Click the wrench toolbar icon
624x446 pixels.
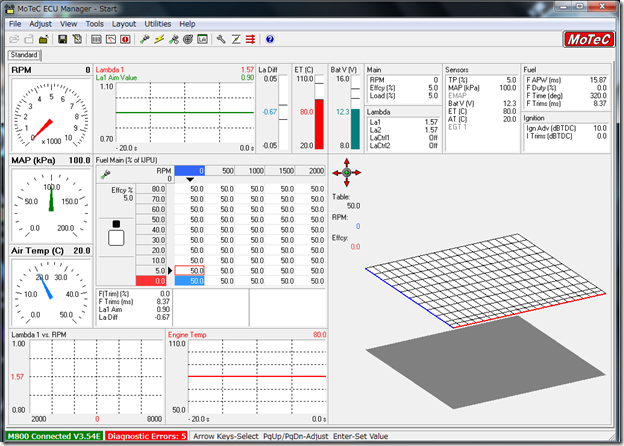click(221, 39)
